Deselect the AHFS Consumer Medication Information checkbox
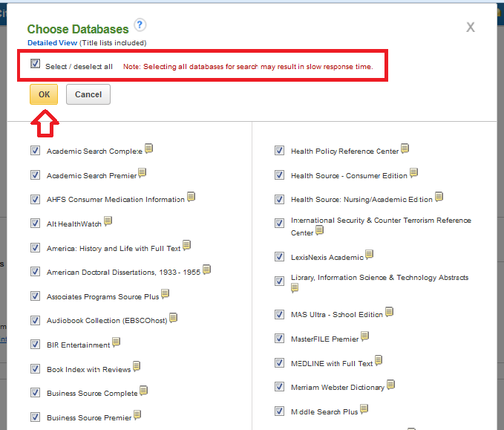The image size is (504, 430). 35,199
